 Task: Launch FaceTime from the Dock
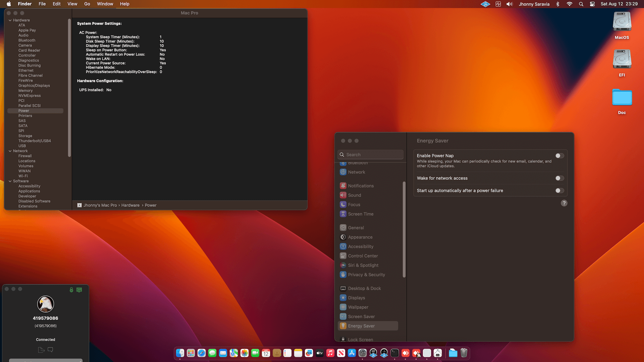pos(255,353)
